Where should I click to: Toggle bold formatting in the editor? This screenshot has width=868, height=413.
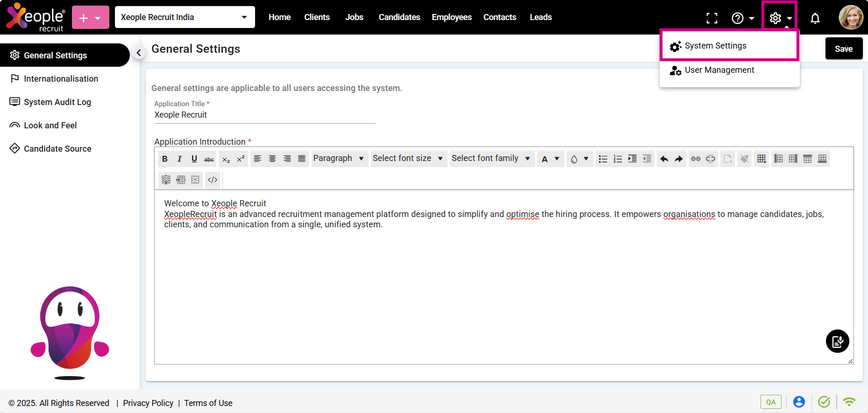point(165,159)
